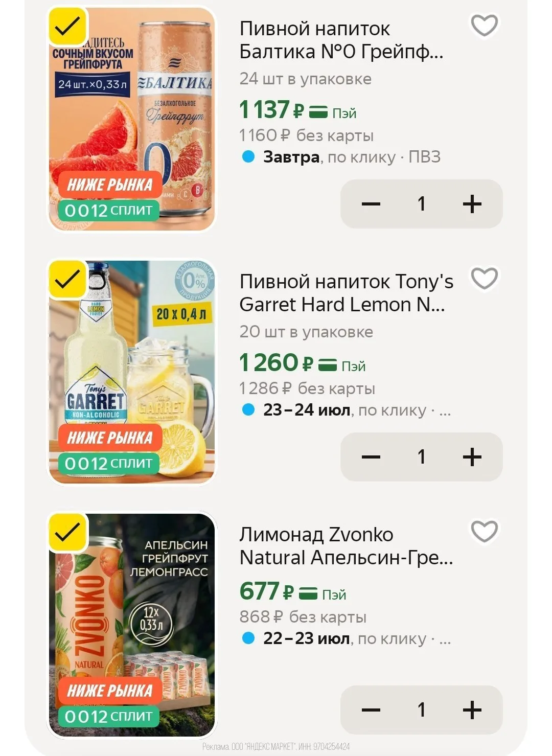Increase Zvonko lemonade quantity

pyautogui.click(x=472, y=709)
